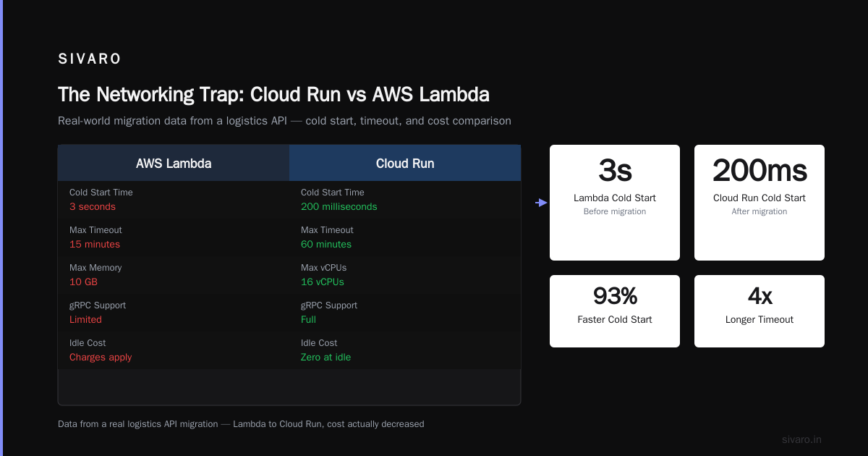Screen dimensions: 868x456
Task: Click the Zero at idle value
Action: click(325, 357)
